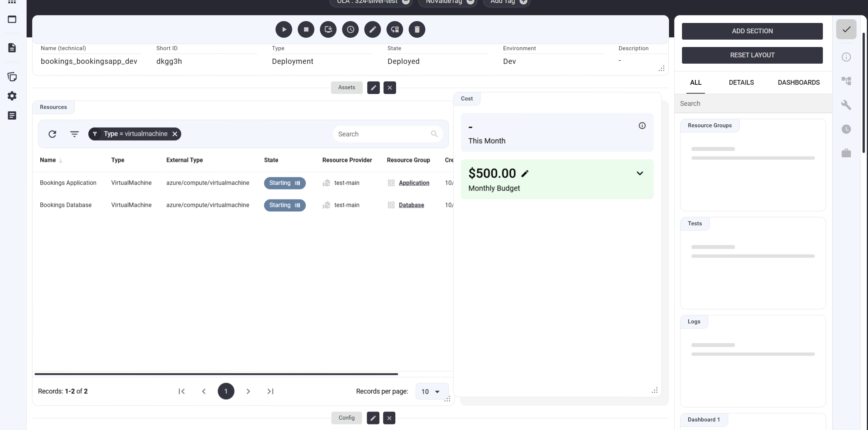
Task: Click the delete trash icon in the toolbar
Action: [x=417, y=30]
